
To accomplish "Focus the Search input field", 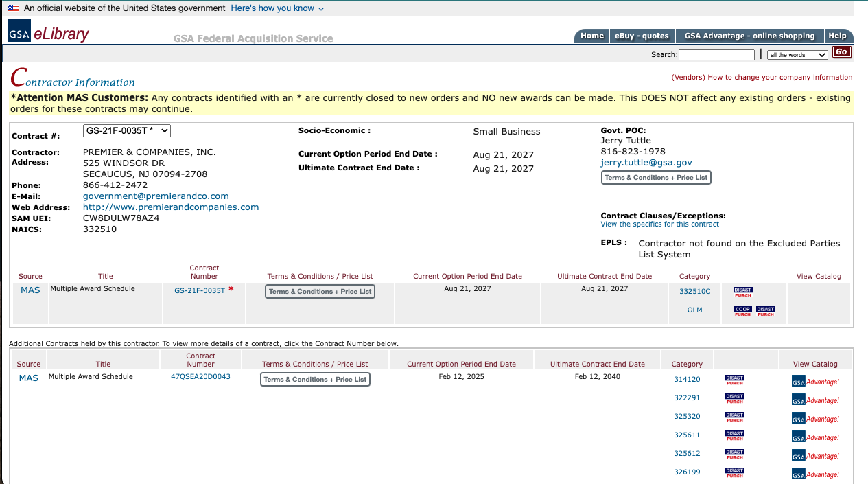I will click(x=716, y=55).
